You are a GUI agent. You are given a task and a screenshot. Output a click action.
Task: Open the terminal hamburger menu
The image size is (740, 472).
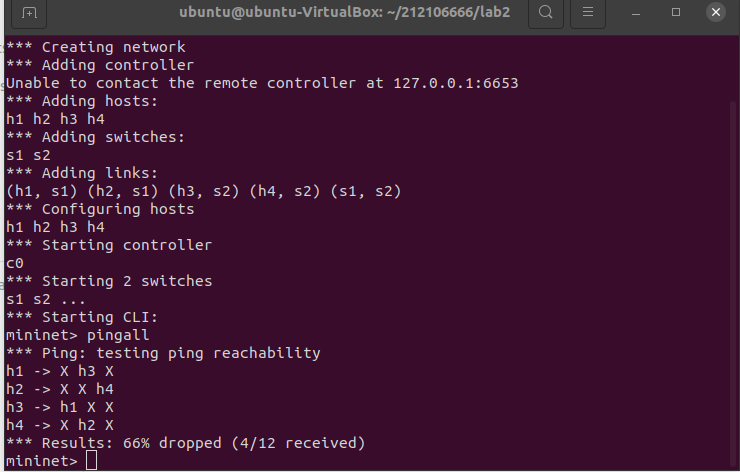[x=589, y=13]
